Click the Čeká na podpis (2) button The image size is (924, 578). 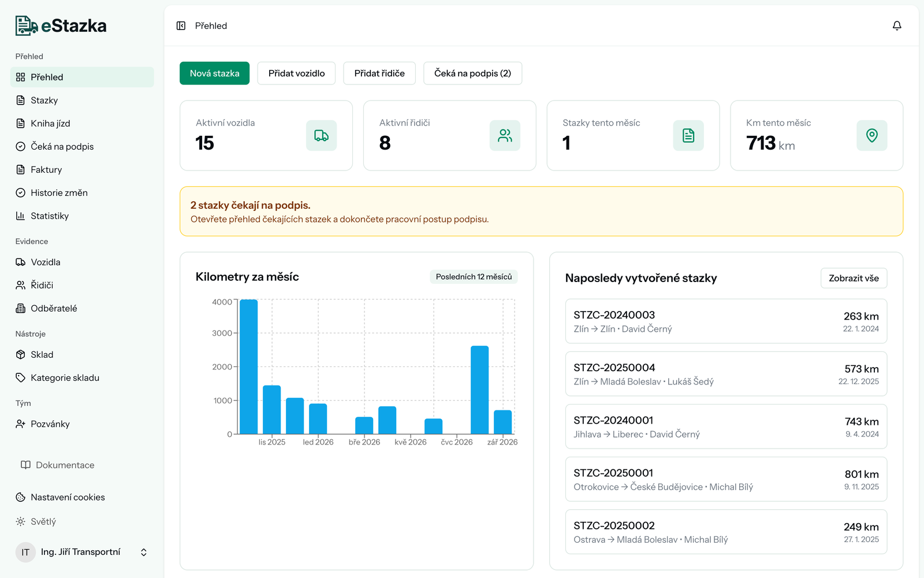472,73
